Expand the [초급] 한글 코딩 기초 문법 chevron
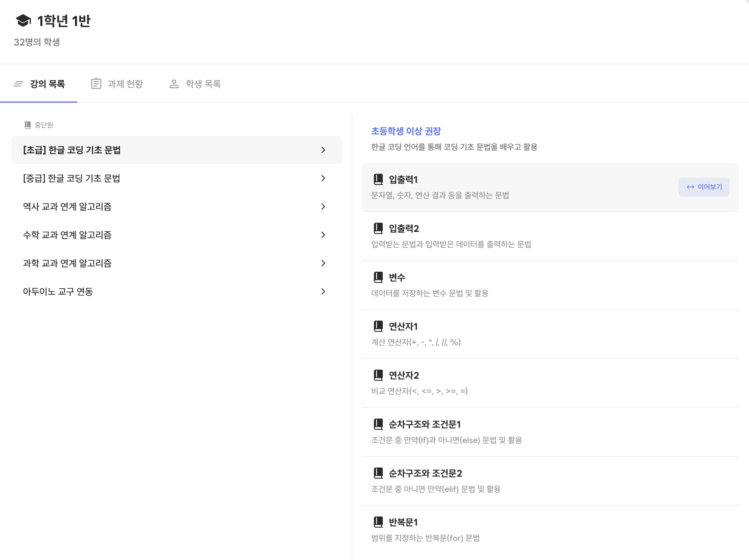The image size is (749, 560). [323, 150]
